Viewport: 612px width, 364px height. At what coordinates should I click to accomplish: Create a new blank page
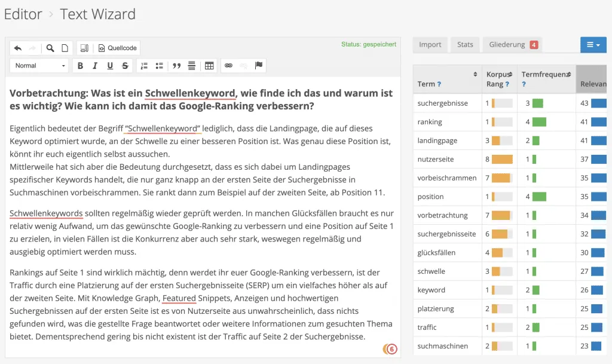pyautogui.click(x=65, y=48)
